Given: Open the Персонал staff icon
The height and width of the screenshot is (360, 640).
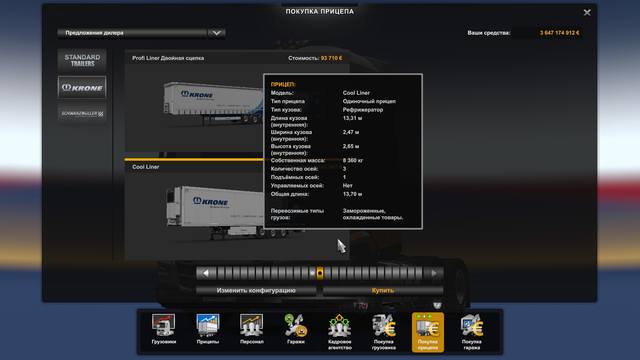Looking at the screenshot, I should click(251, 329).
